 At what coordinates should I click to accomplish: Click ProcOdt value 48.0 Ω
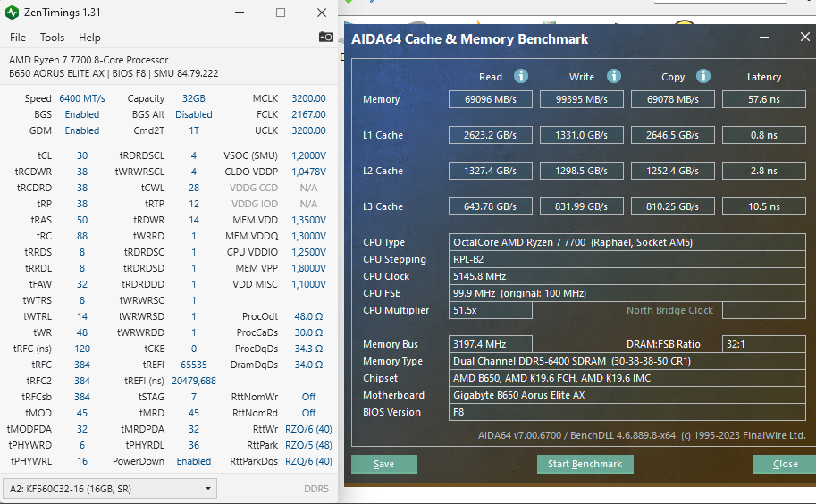[x=308, y=316]
